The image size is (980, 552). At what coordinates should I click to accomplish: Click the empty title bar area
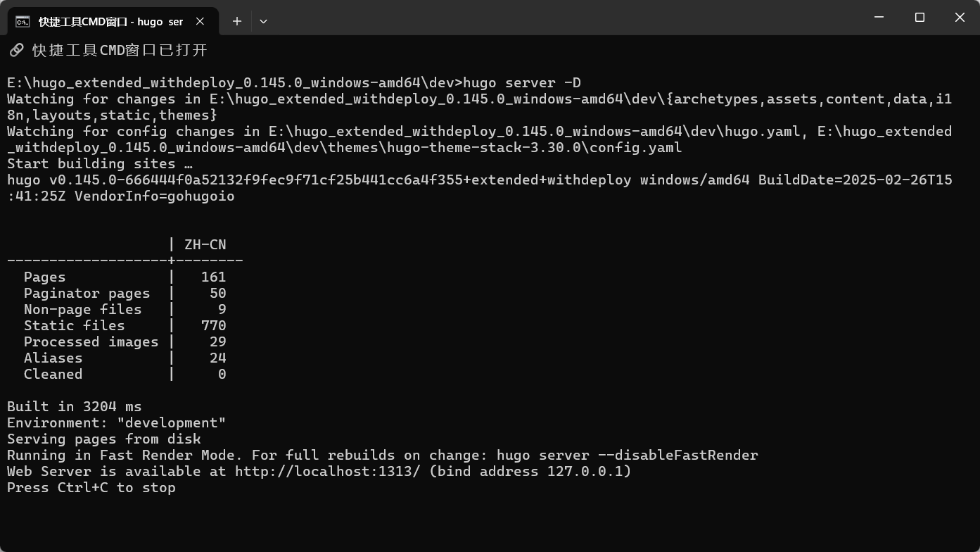pos(563,18)
